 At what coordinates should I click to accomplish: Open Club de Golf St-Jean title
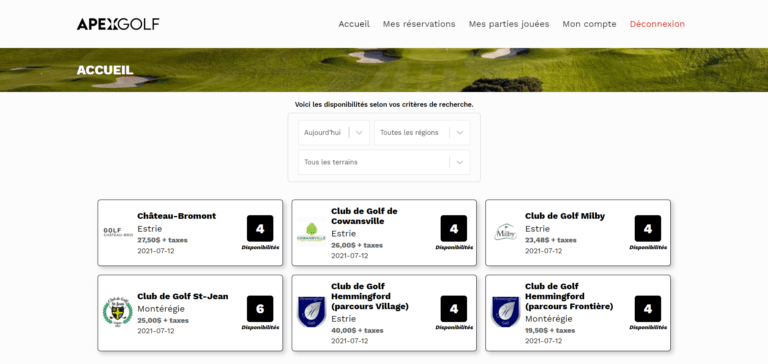183,296
